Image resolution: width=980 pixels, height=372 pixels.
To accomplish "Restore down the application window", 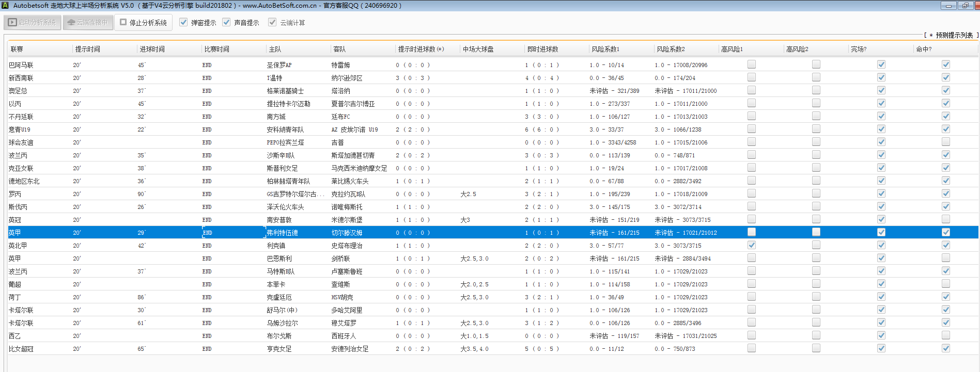I will (x=965, y=6).
